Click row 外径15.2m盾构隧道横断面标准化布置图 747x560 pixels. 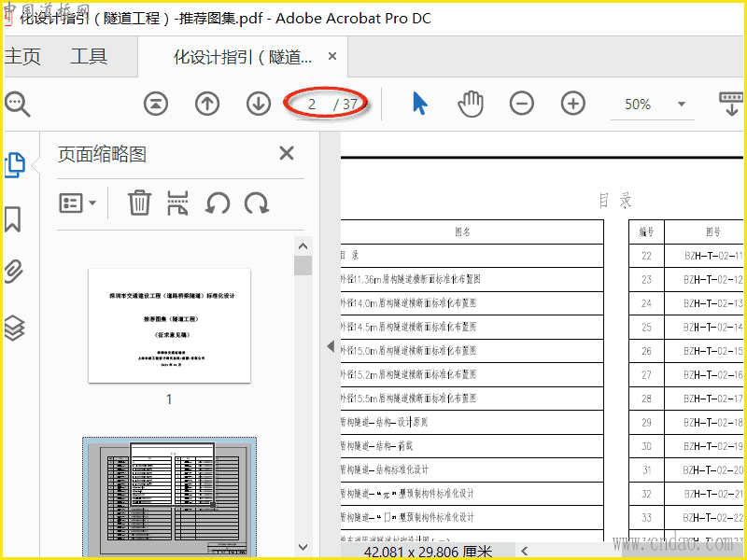472,374
